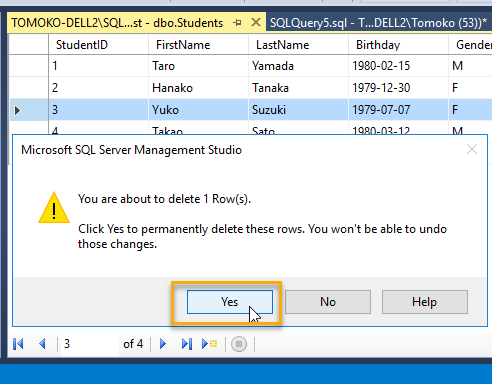Click the row header of Hanako row

[x=29, y=88]
